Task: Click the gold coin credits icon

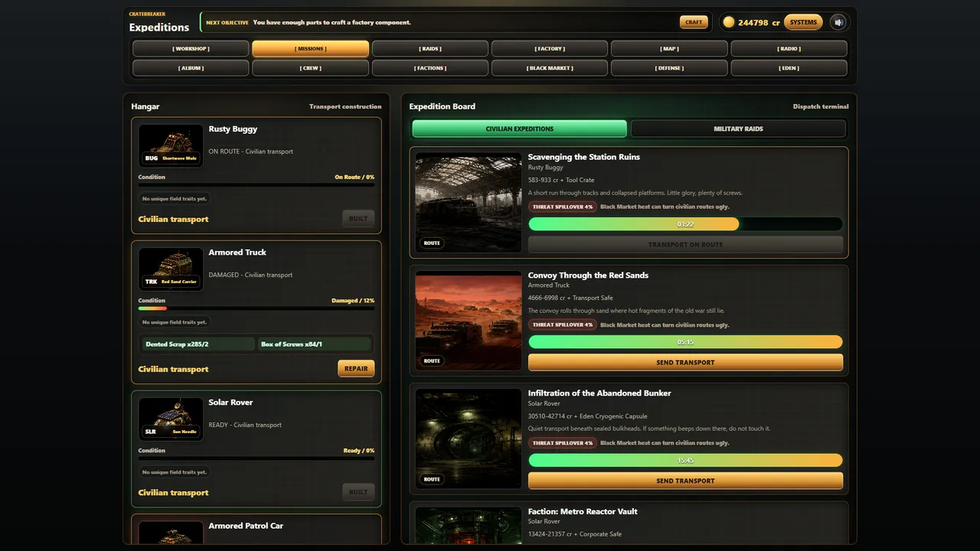Action: point(729,22)
